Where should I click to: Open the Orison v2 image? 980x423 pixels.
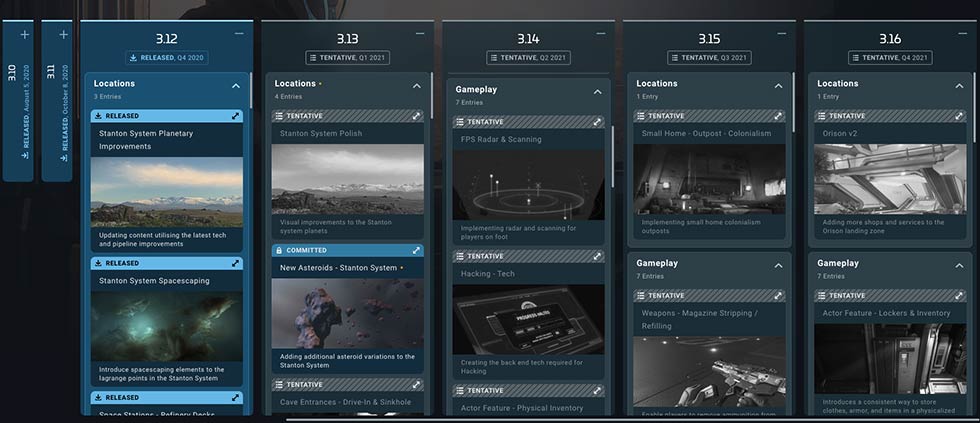pos(890,179)
